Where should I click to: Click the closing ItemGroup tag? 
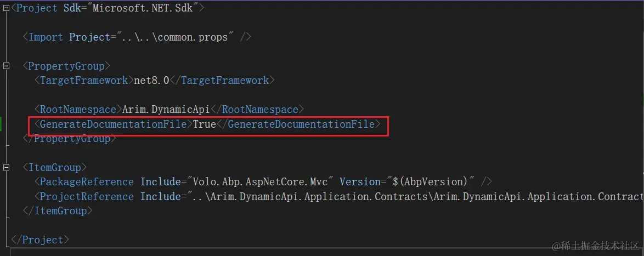58,211
